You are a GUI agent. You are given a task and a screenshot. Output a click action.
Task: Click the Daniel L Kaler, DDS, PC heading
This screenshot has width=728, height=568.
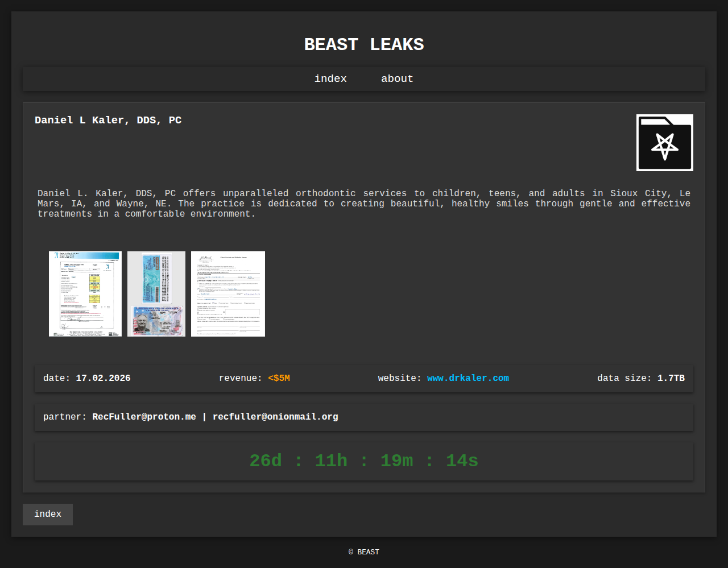108,120
